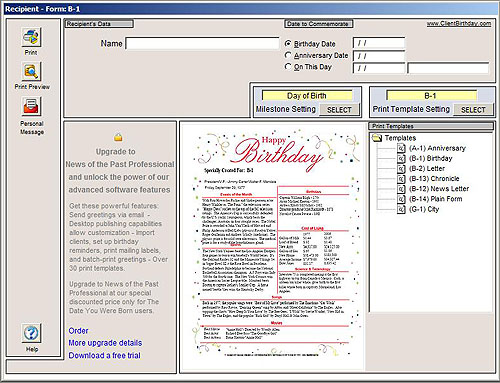Viewport: 500px width, 383px height.
Task: Select the Anniversary Date radio button
Action: click(288, 55)
